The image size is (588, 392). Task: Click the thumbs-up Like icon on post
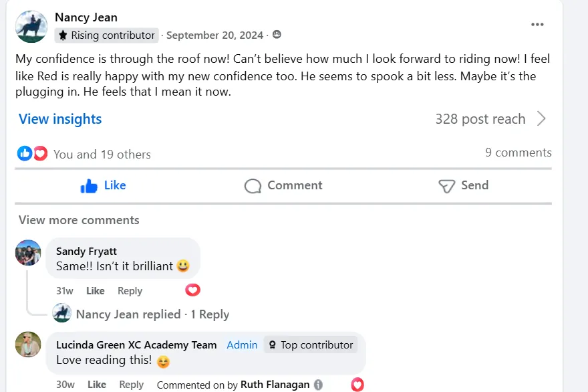[x=89, y=186]
